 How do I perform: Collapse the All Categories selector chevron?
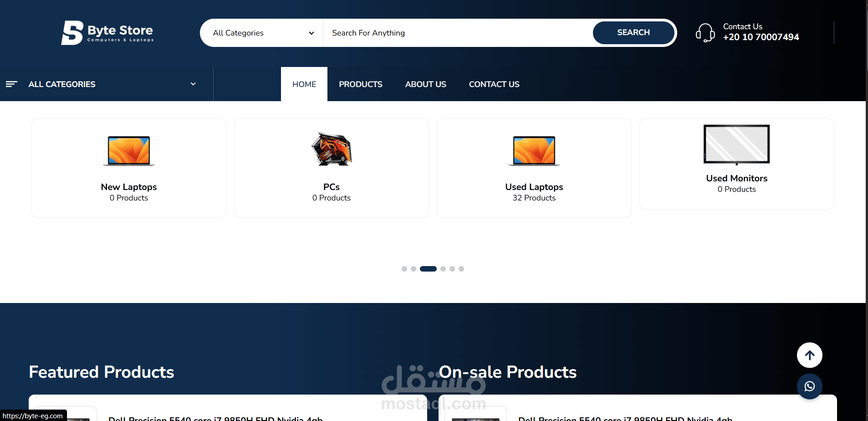(x=311, y=33)
